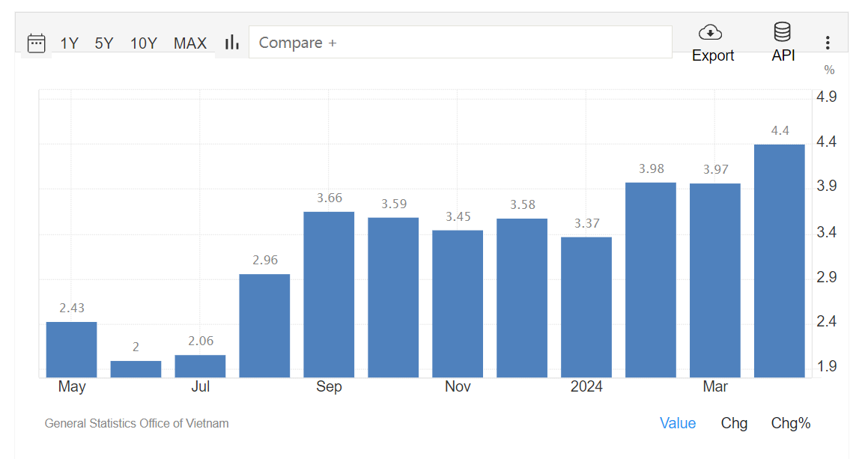Switch the chart type using the bar chart icon
The width and height of the screenshot is (868, 459).
coord(232,43)
